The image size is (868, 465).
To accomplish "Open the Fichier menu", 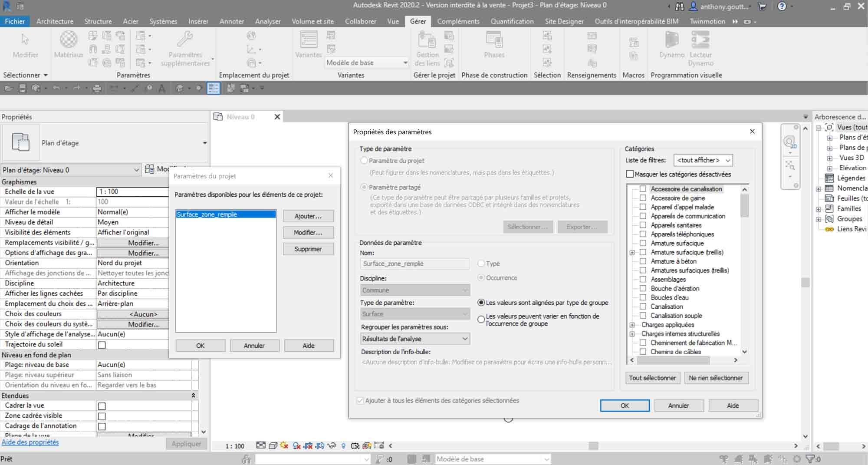I will click(15, 21).
